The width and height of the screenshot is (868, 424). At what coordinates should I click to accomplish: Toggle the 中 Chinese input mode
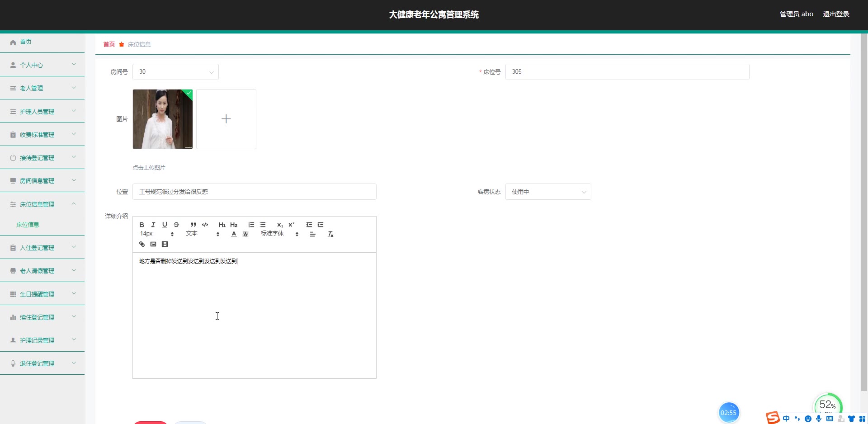tap(786, 419)
